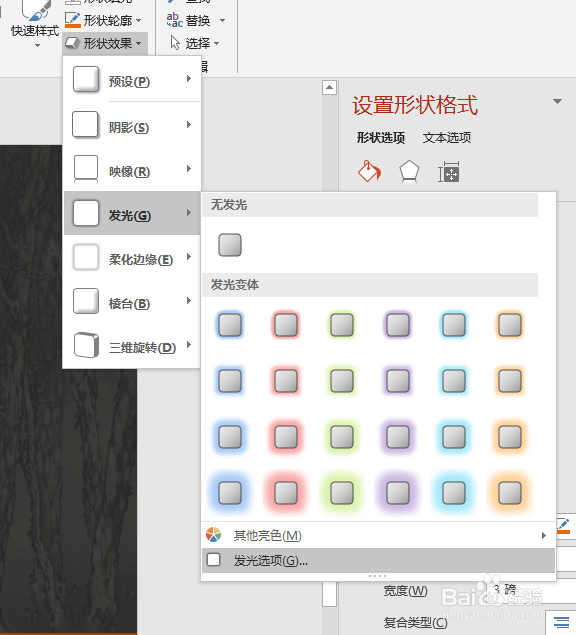Open 其他亮色(M) color submenu
The width and height of the screenshot is (576, 635).
pyautogui.click(x=378, y=535)
